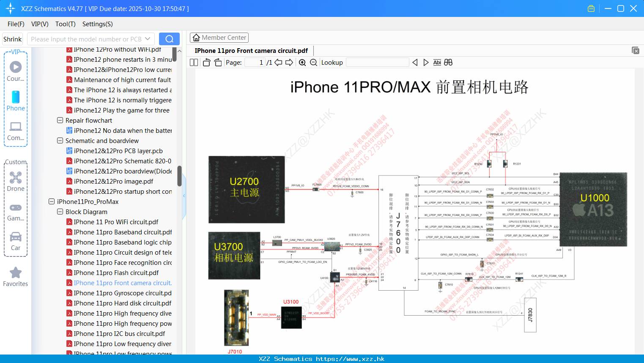Find next lookup result
Image resolution: width=644 pixels, height=363 pixels.
click(x=426, y=63)
